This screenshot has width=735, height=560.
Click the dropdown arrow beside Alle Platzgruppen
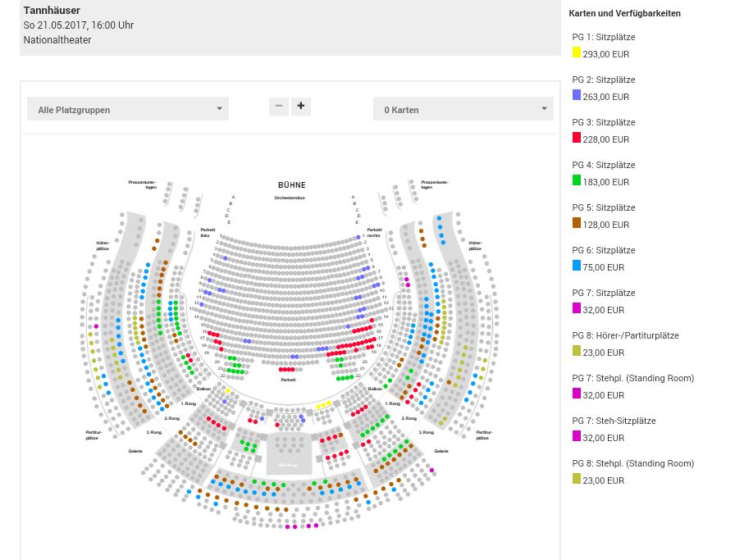click(x=219, y=109)
